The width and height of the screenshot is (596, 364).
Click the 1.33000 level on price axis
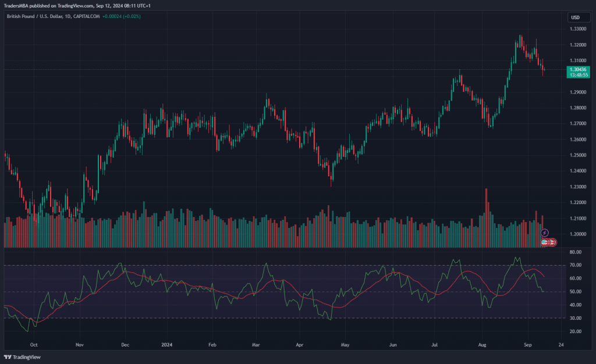(x=577, y=28)
